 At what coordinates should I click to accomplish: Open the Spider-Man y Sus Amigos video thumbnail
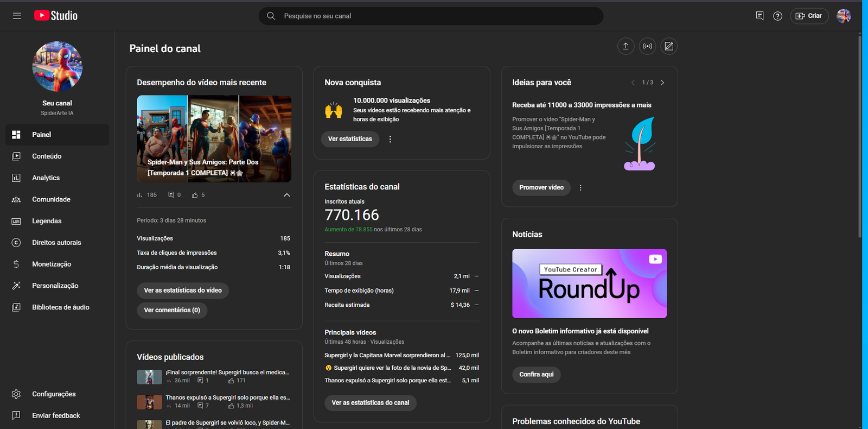[214, 139]
